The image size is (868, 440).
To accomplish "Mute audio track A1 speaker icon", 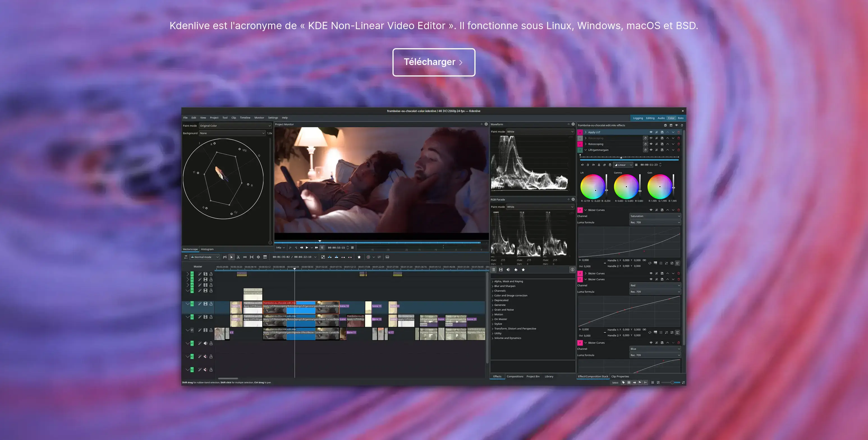I will (x=205, y=343).
